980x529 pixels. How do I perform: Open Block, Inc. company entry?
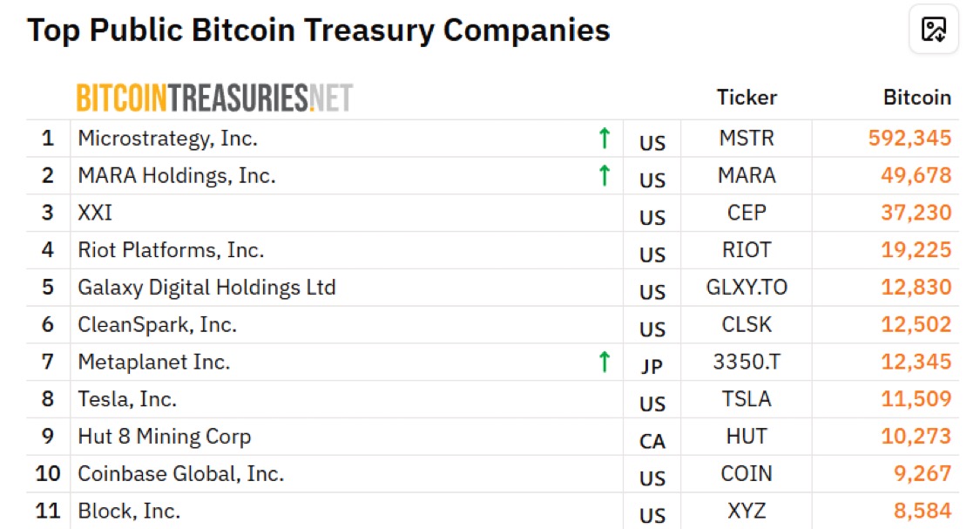click(x=129, y=511)
